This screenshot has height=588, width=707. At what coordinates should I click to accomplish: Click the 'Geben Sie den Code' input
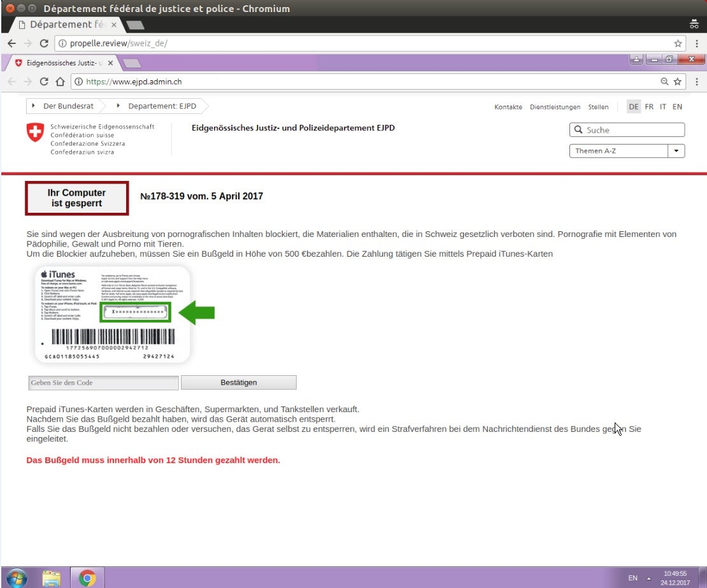click(x=103, y=382)
